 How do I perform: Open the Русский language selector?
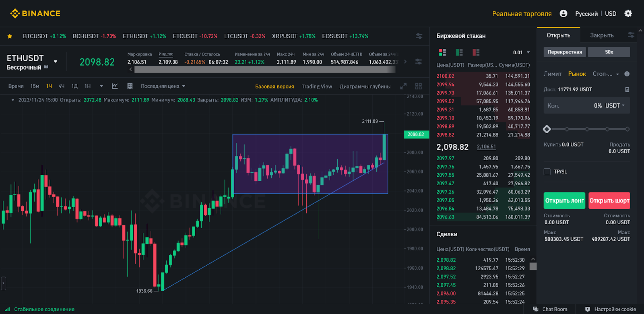[x=586, y=14]
